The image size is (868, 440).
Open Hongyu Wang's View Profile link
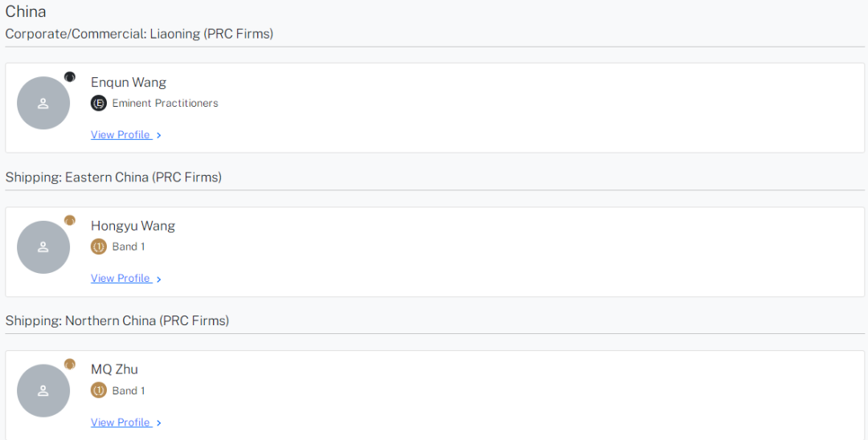click(x=121, y=279)
